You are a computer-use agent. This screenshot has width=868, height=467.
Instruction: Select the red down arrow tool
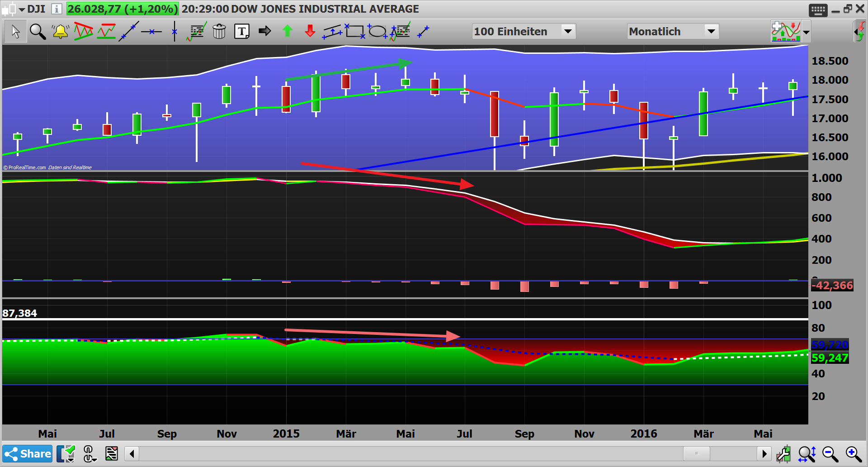point(310,31)
